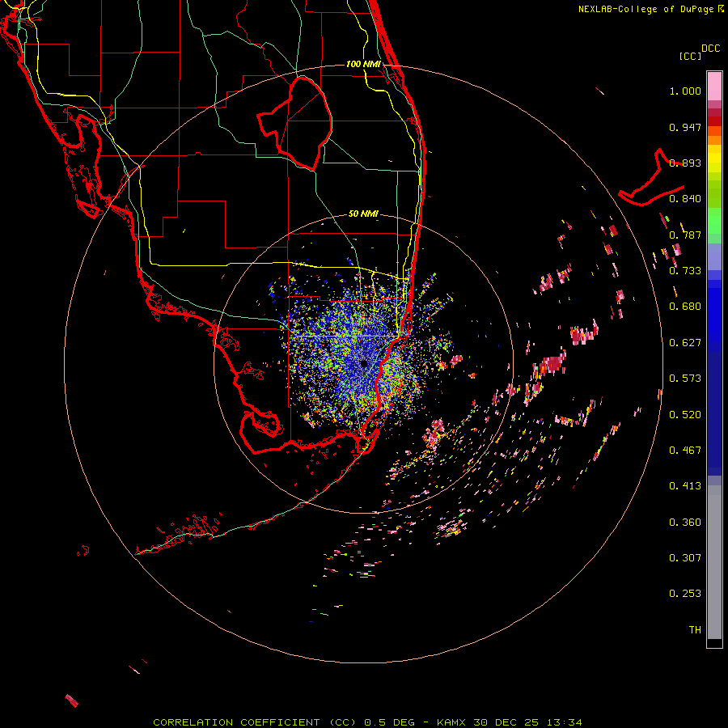Image resolution: width=728 pixels, height=728 pixels.
Task: Click the 0.360 value on the color scale
Action: (x=685, y=523)
